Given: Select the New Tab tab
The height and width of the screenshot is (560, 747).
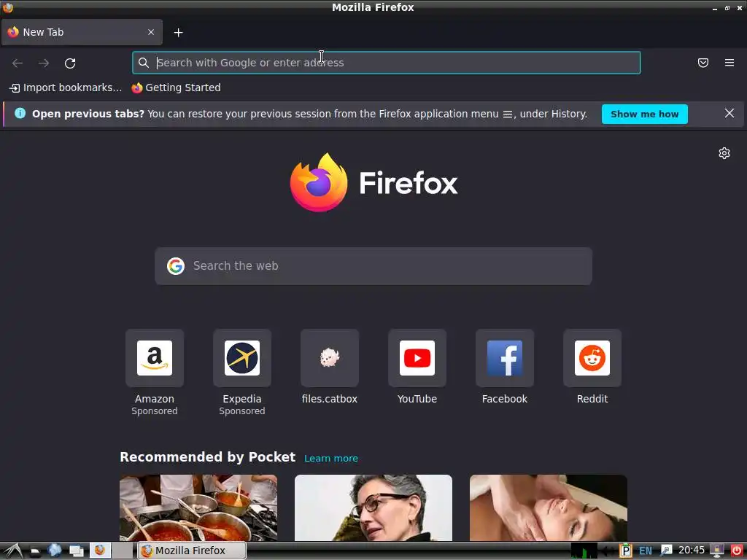Looking at the screenshot, I should point(82,32).
